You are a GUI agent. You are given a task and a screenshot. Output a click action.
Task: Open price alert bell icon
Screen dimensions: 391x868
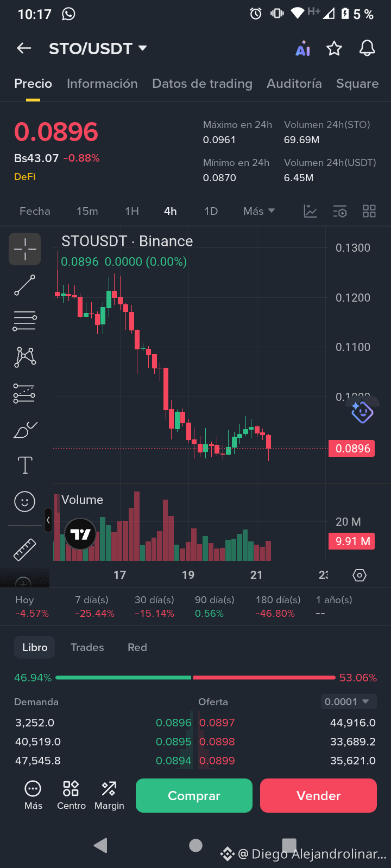368,48
